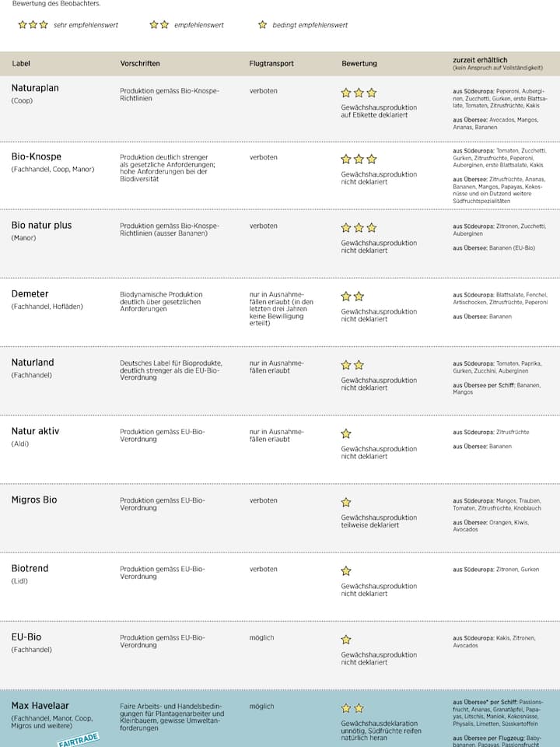Click the EU-Bio label name
The image size is (560, 747).
pyautogui.click(x=26, y=637)
